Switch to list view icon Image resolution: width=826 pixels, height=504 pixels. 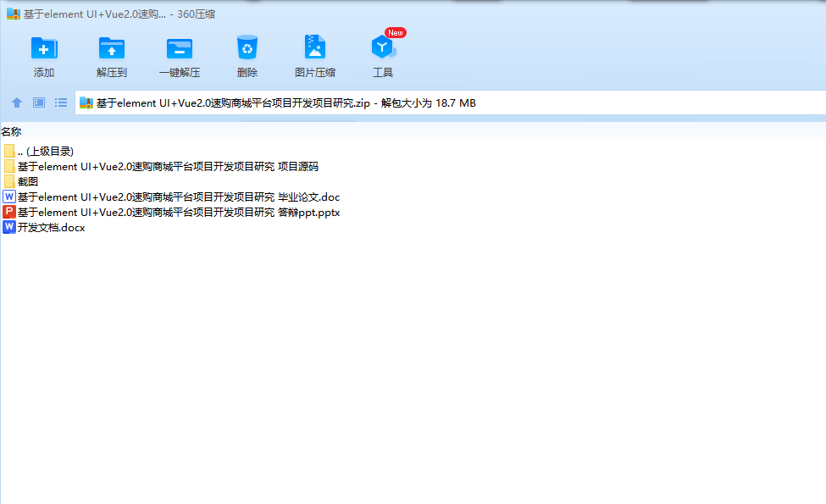pos(61,102)
